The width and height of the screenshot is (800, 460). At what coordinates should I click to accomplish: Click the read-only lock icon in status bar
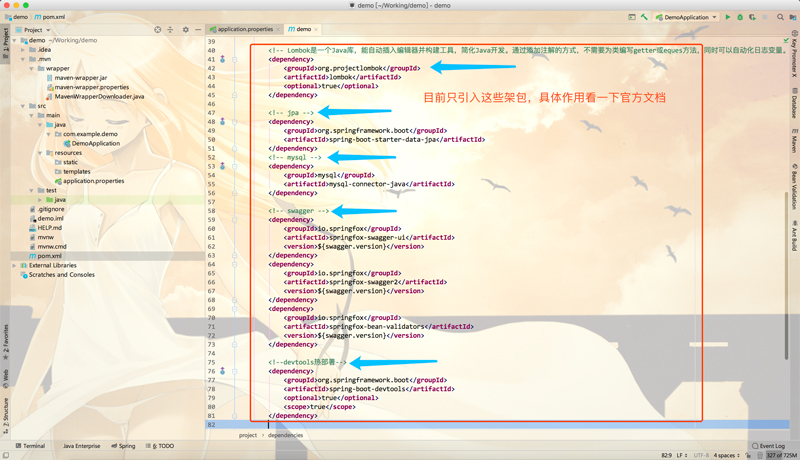(x=748, y=455)
